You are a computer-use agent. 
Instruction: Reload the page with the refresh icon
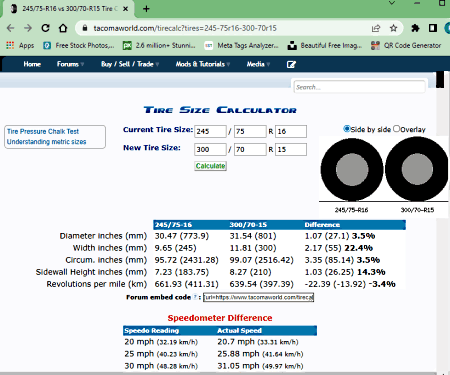tap(45, 28)
